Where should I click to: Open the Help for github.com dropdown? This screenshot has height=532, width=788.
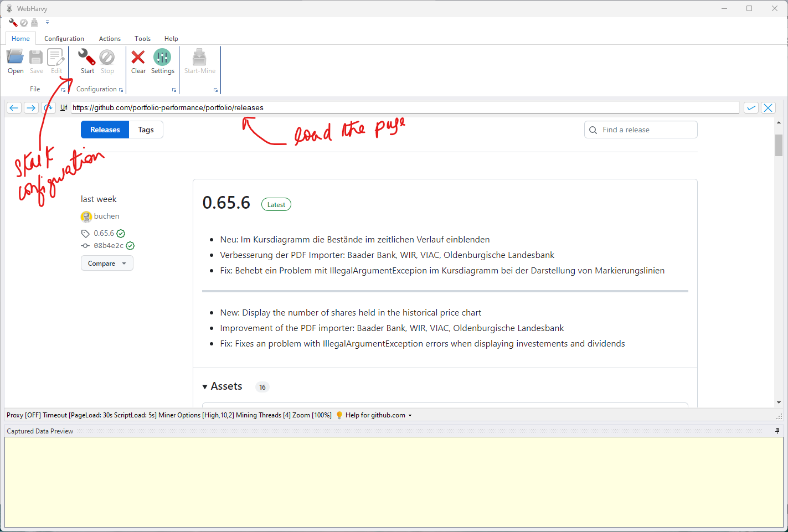coord(378,415)
